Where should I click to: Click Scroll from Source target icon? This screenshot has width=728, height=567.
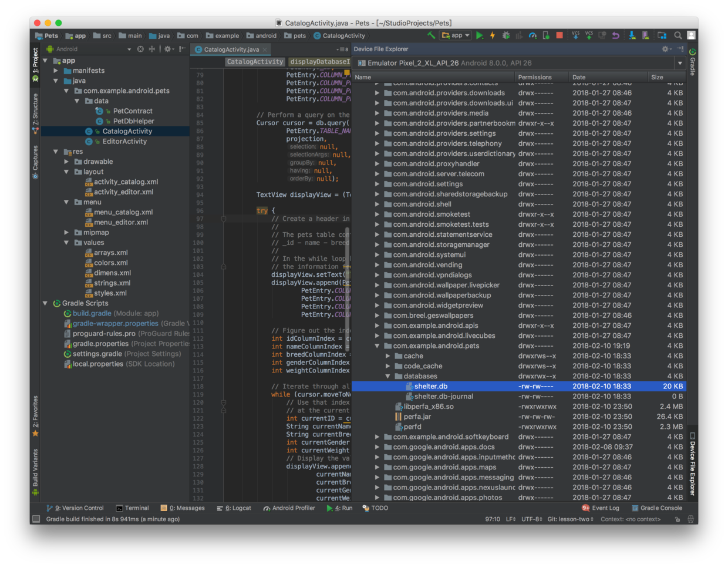click(x=140, y=49)
